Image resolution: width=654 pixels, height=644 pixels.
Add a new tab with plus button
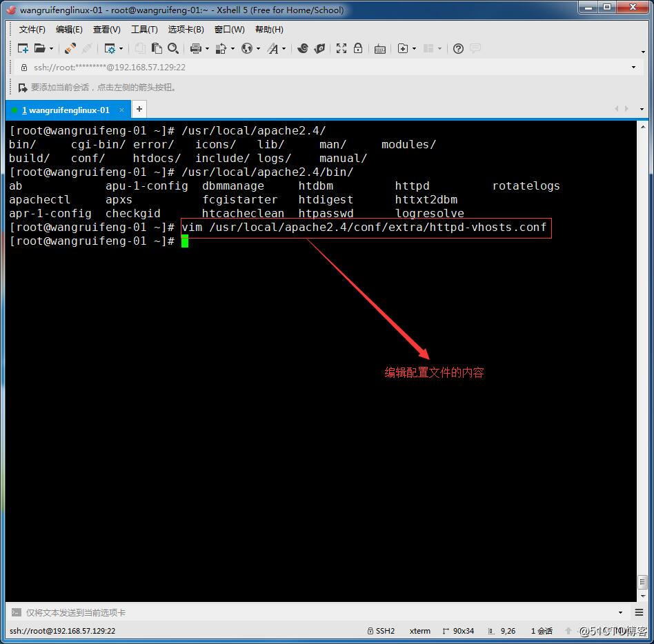(139, 109)
